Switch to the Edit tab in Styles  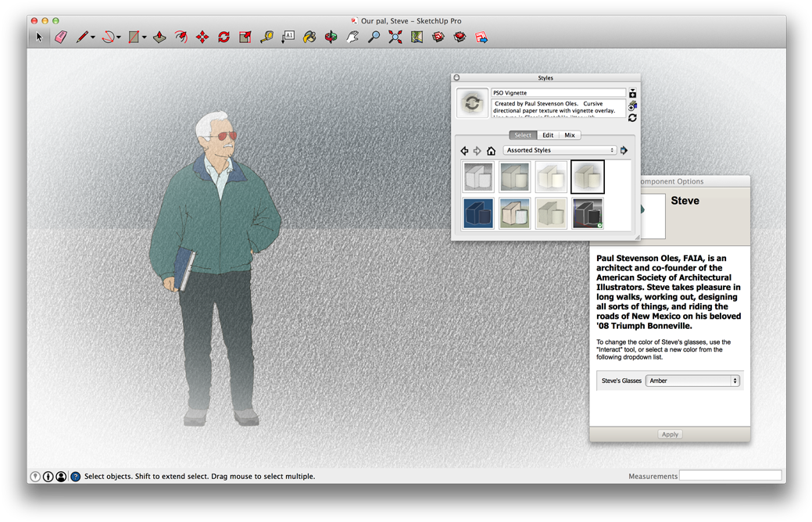click(x=548, y=135)
